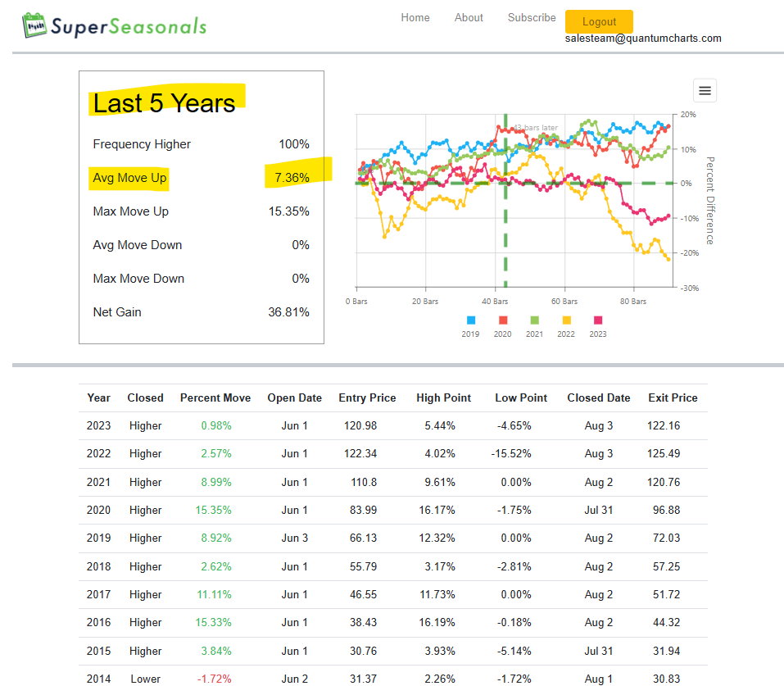Click the Year column header
This screenshot has width=784, height=686.
point(98,398)
